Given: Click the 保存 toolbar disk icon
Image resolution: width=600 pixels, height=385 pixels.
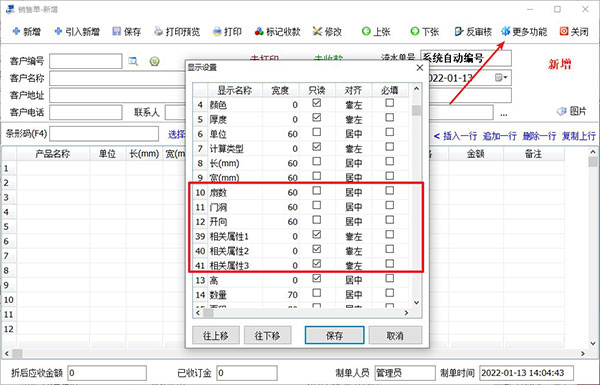Looking at the screenshot, I should (x=116, y=31).
